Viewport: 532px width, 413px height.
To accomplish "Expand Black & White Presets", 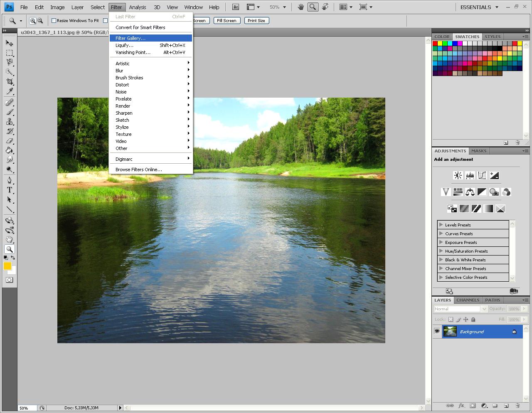I will 441,260.
